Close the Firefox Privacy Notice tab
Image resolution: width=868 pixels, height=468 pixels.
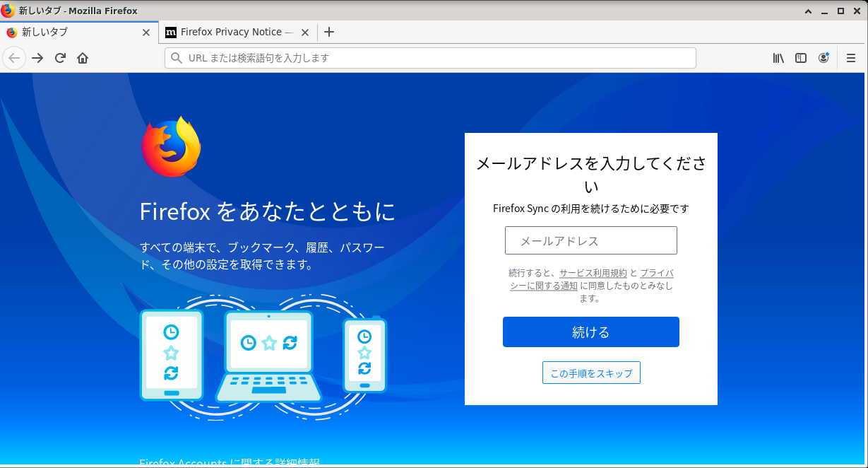pos(305,33)
